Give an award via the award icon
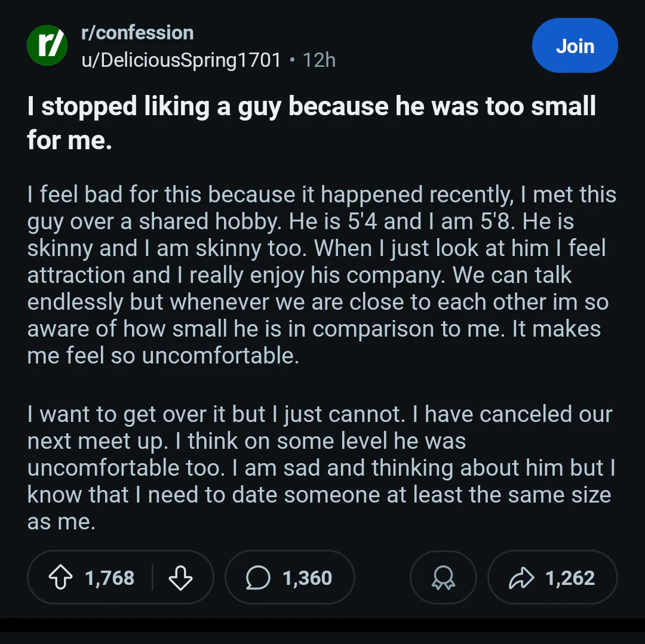This screenshot has height=644, width=645. coord(443,578)
